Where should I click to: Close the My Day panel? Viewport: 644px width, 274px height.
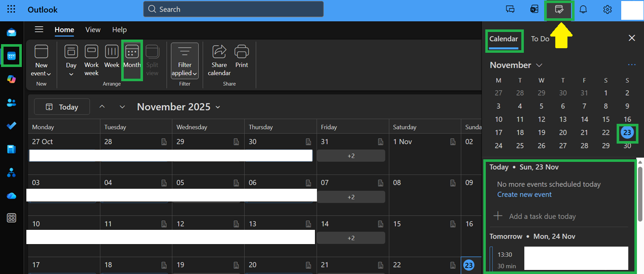coord(632,38)
